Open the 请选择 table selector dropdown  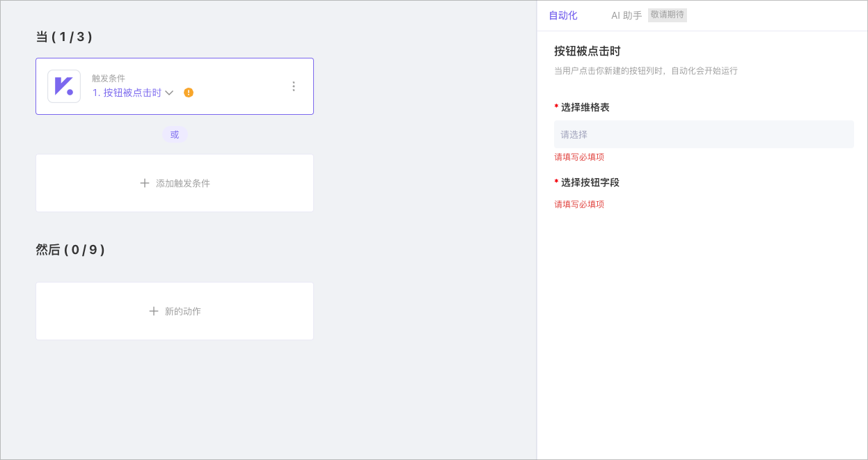[703, 134]
